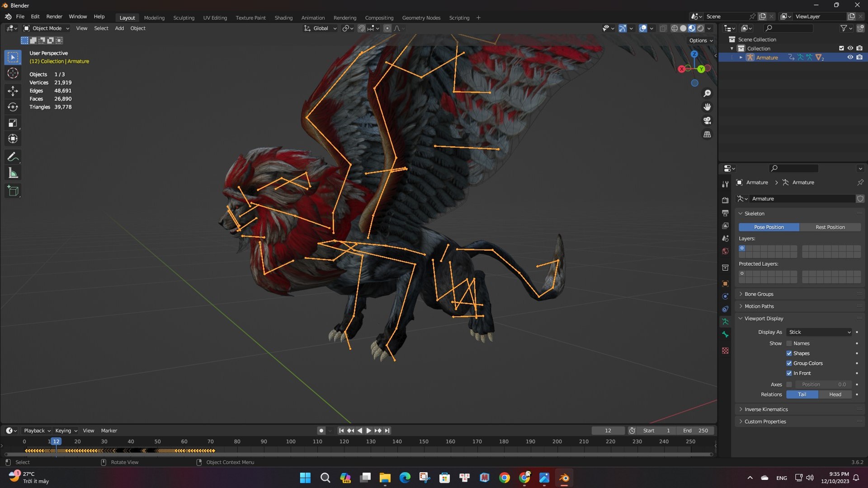Click the Rest Position button
The image size is (868, 488).
pyautogui.click(x=830, y=227)
